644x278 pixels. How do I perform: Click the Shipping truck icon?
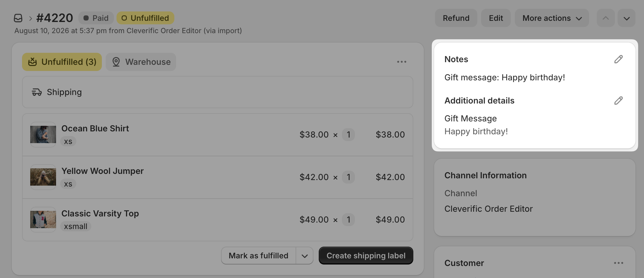(37, 92)
